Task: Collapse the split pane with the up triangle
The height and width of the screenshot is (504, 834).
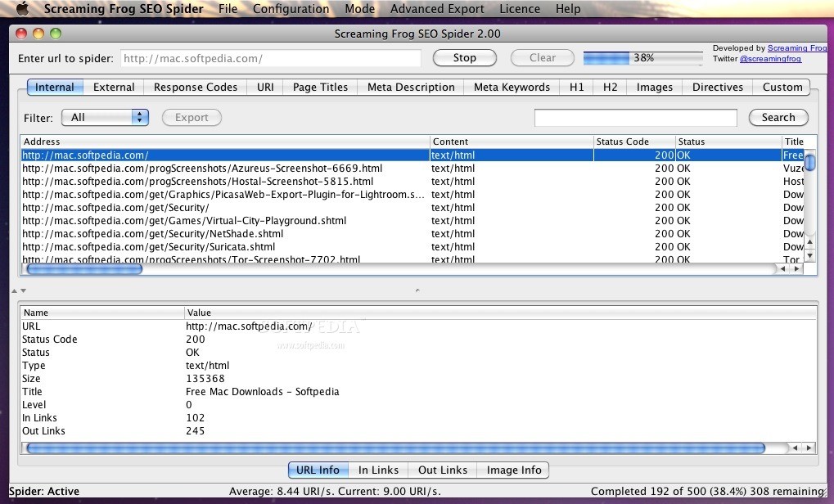Action: [15, 290]
